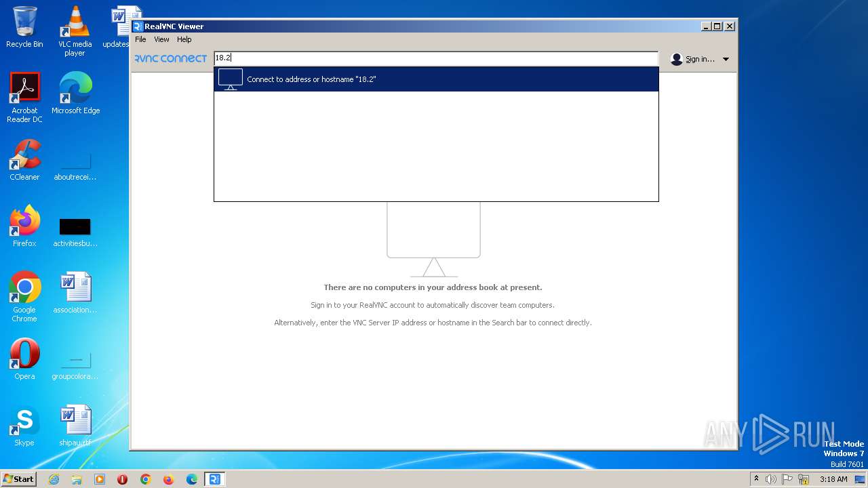Click the user avatar icon beside Sign in
The height and width of the screenshot is (488, 868).
(x=676, y=59)
